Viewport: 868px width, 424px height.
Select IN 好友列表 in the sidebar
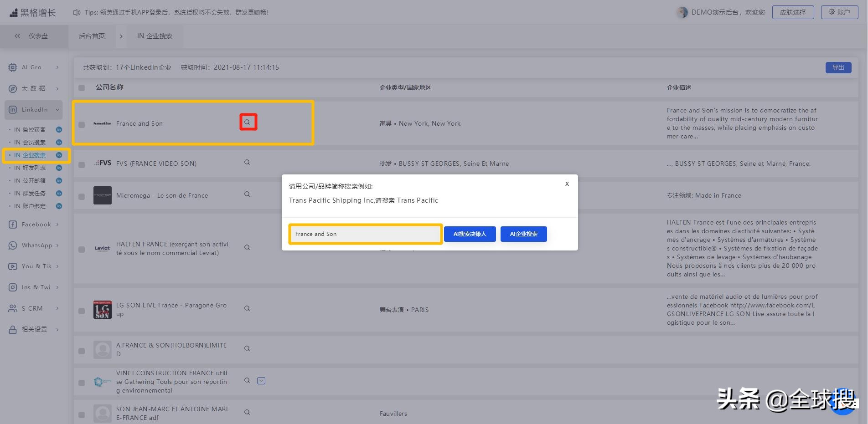pyautogui.click(x=30, y=168)
